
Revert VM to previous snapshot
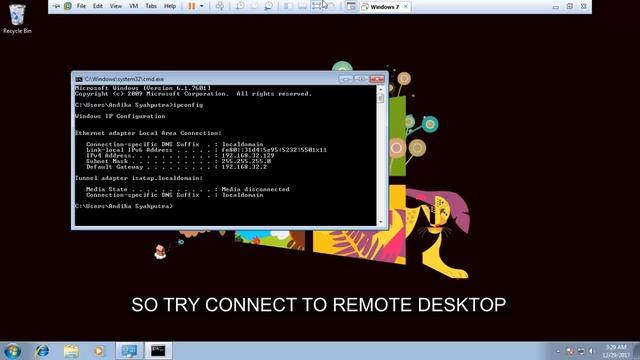[x=254, y=6]
